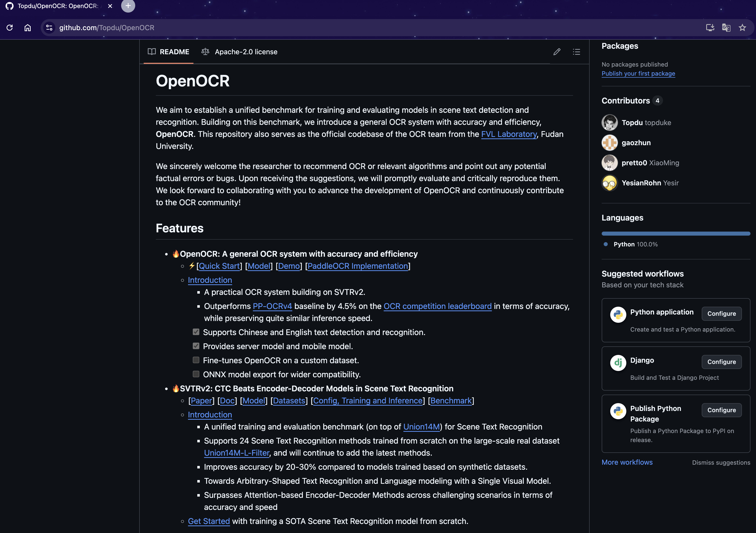This screenshot has height=533, width=756.
Task: Open the Quick Start link
Action: click(x=219, y=266)
